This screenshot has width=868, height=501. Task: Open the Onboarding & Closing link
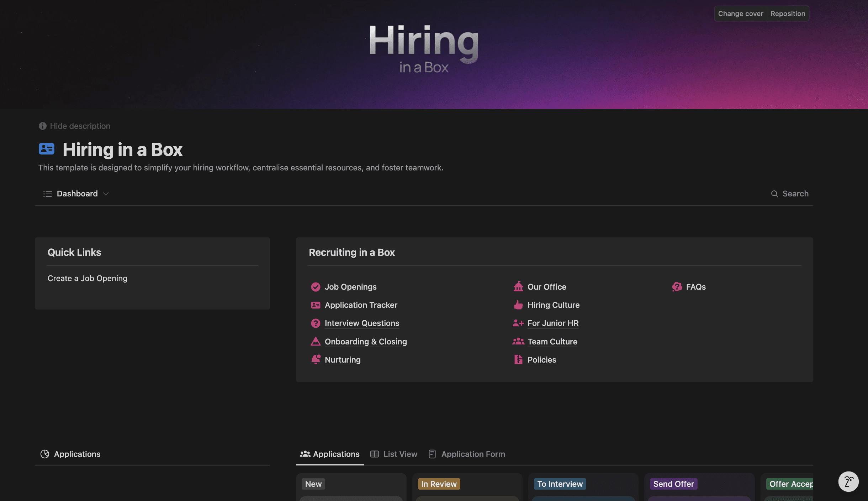pos(366,342)
